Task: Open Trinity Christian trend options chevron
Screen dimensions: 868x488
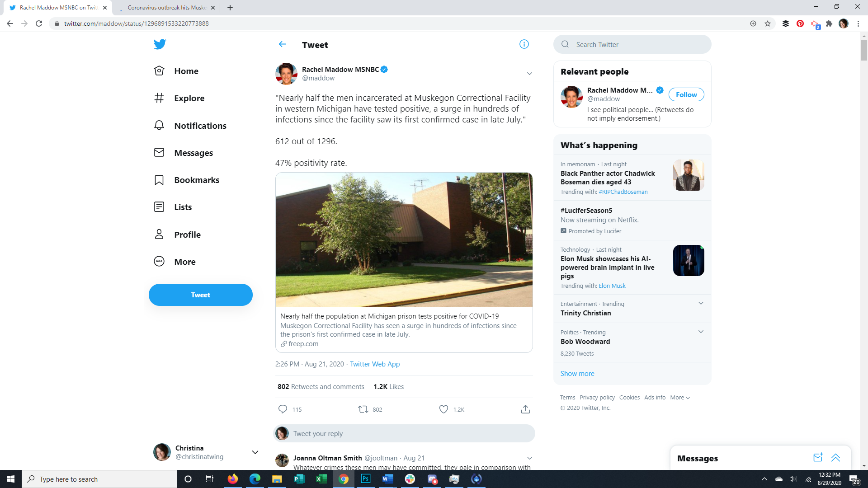Action: point(701,303)
